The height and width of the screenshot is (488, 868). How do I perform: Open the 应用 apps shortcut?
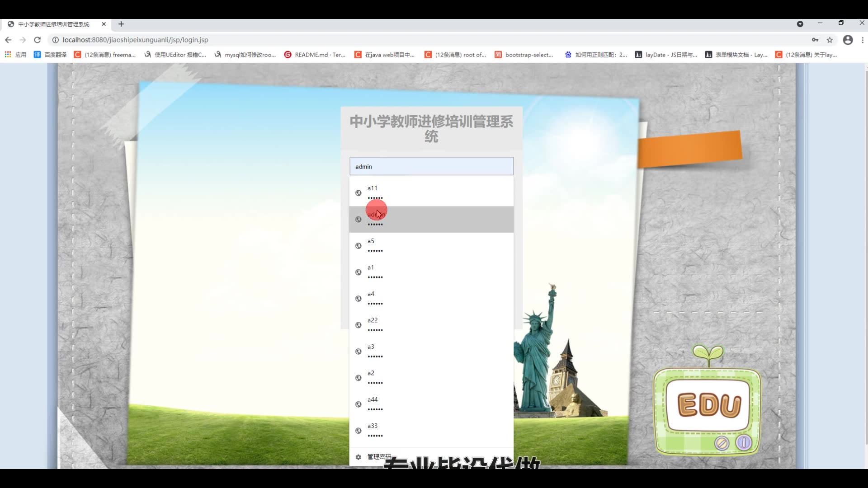(16, 55)
